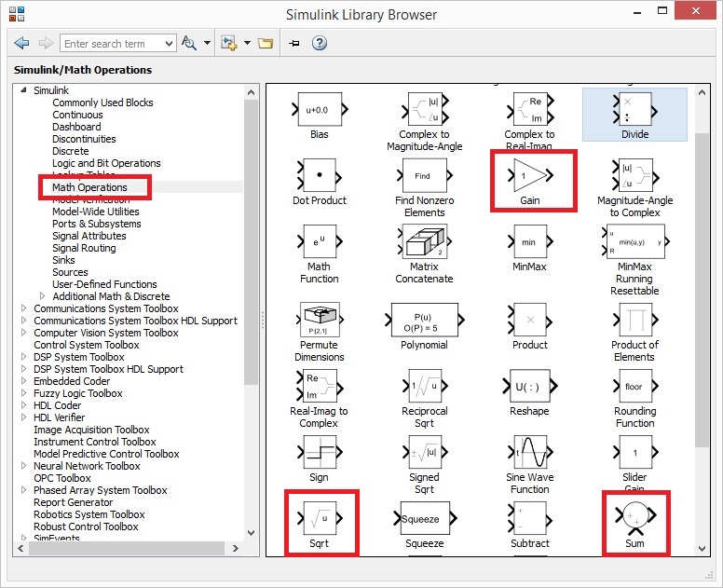Expand DSP System Toolbox node
The image size is (723, 588).
[x=23, y=356]
